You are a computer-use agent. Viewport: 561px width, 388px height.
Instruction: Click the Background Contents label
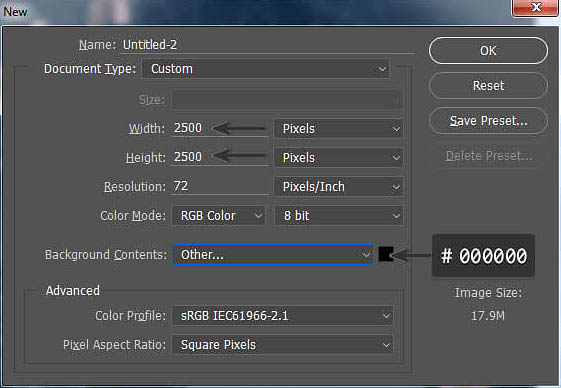tap(106, 255)
